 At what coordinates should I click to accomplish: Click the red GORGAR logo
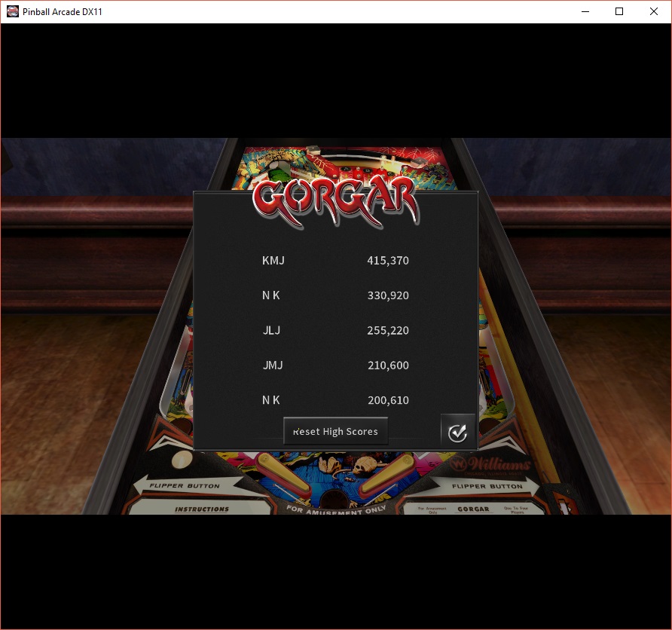[x=335, y=200]
